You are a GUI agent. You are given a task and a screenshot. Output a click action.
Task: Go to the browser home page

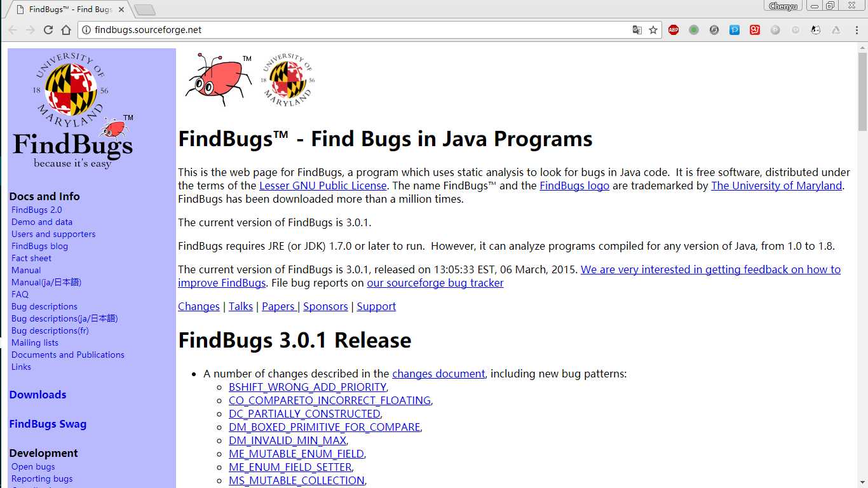click(66, 30)
